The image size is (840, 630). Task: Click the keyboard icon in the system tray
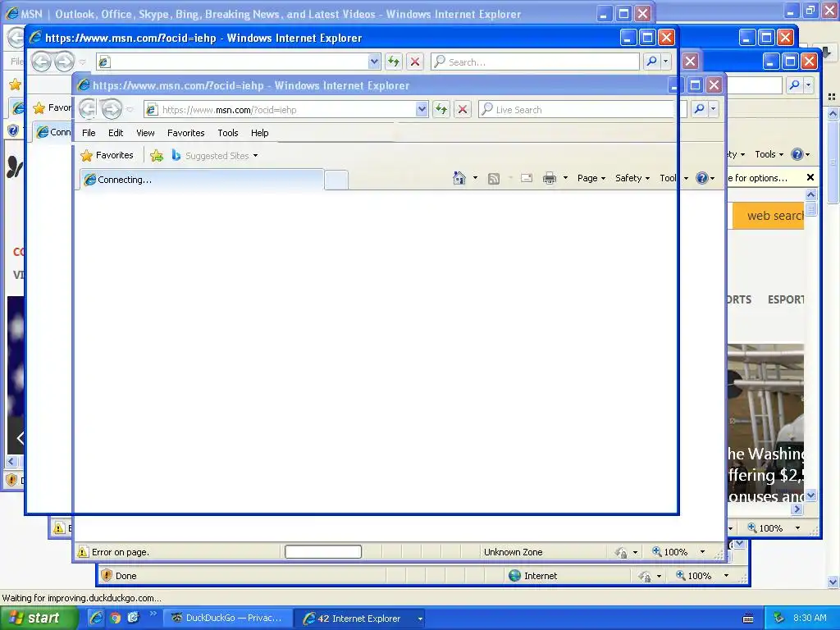pyautogui.click(x=748, y=619)
